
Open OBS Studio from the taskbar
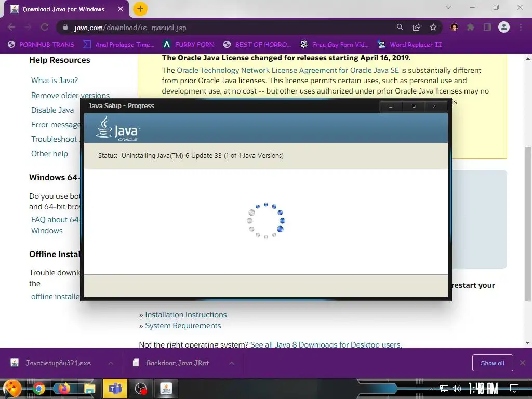[140, 389]
